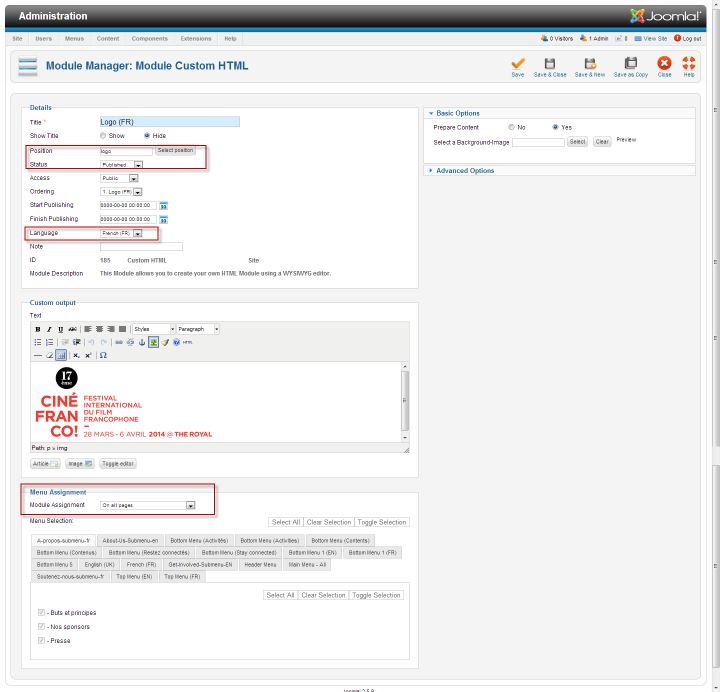Collapse the Basic Options panel

pos(458,113)
